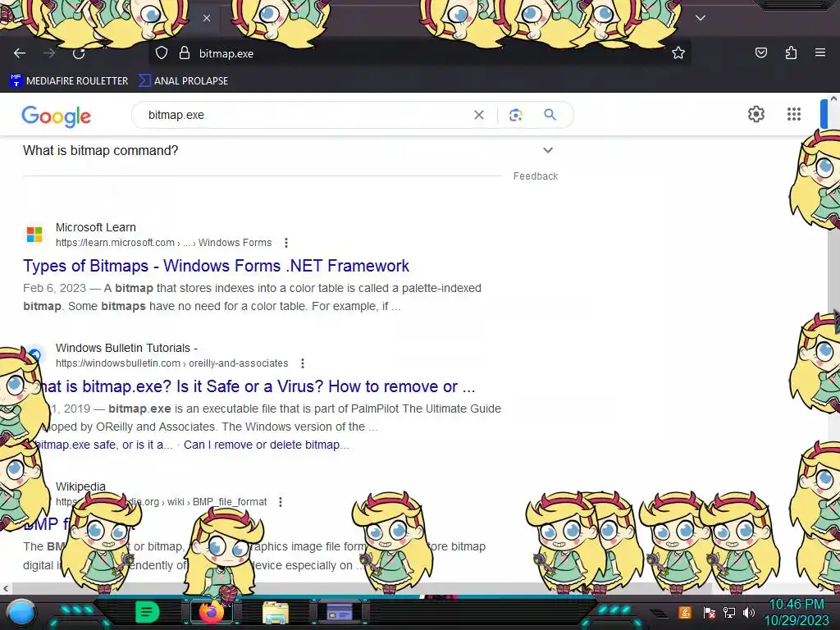
Task: Open the network tray icon
Action: coord(729,613)
